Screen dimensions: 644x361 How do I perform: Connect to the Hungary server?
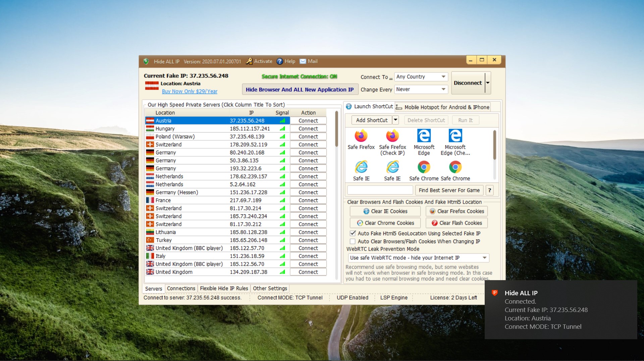(x=308, y=128)
